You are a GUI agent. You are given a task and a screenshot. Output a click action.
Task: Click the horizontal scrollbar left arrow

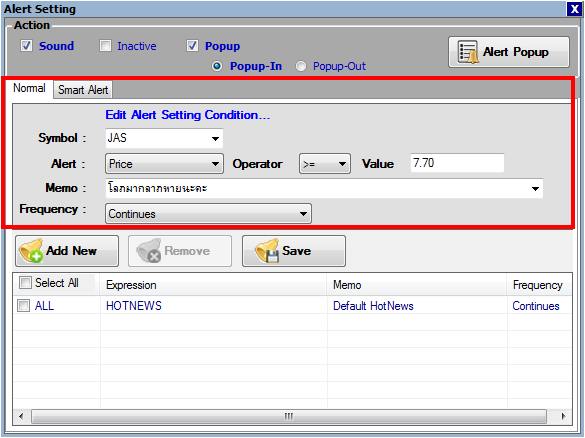[x=21, y=416]
